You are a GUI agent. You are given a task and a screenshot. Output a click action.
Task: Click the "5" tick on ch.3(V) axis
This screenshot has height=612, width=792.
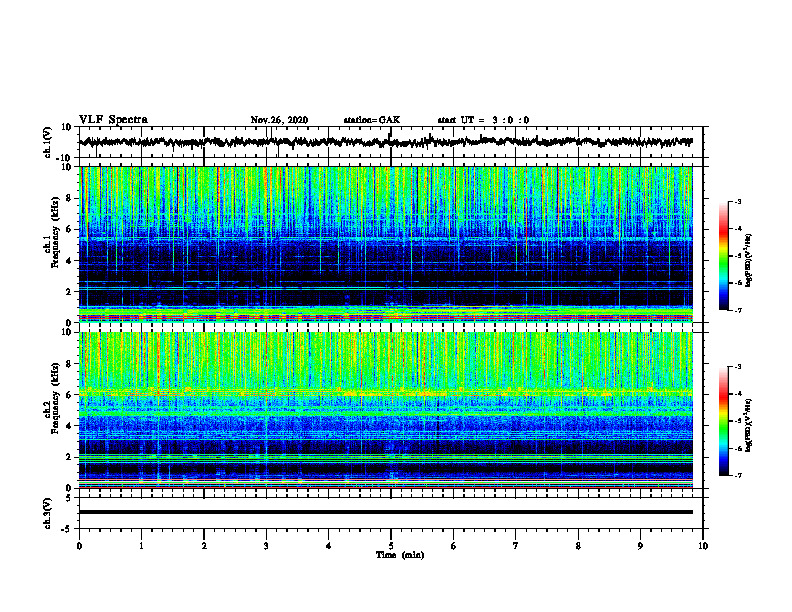tap(69, 498)
